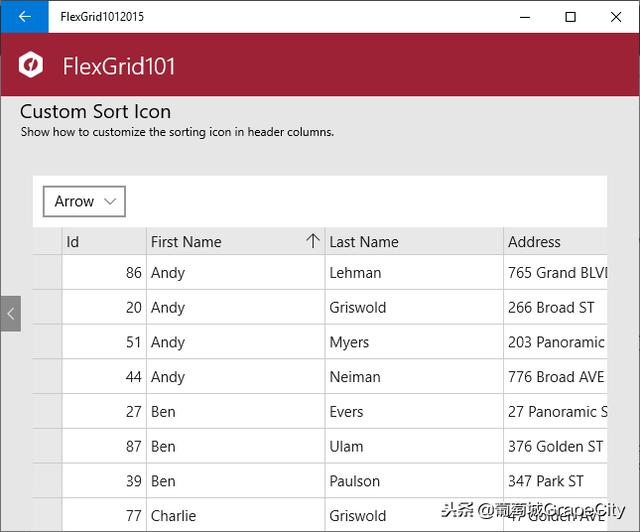Click Ben in the Evers row

236,411
